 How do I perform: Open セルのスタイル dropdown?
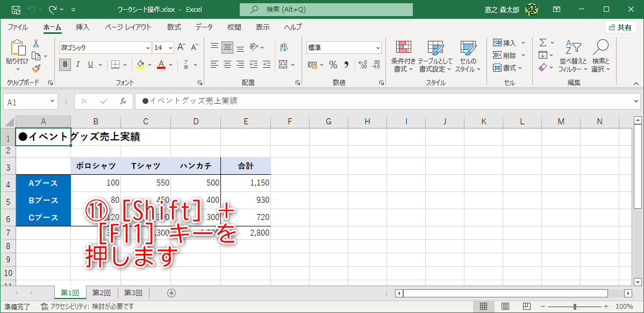(467, 56)
